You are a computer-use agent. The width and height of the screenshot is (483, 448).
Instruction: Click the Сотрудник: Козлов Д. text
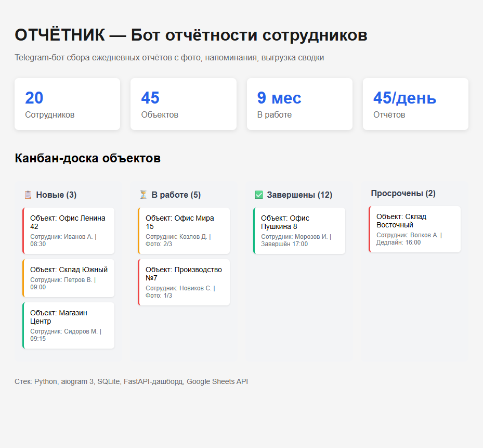point(176,236)
